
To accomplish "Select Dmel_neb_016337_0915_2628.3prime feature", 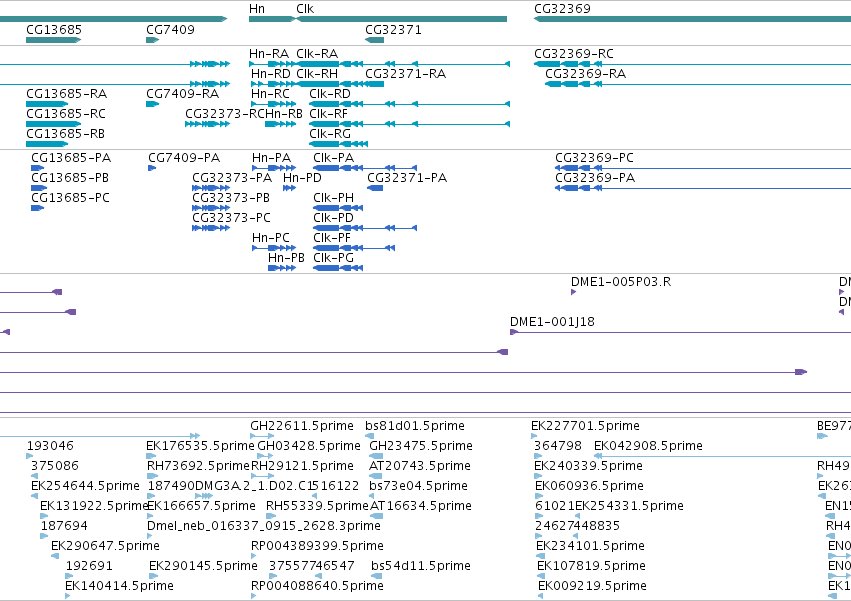I will click(x=264, y=527).
